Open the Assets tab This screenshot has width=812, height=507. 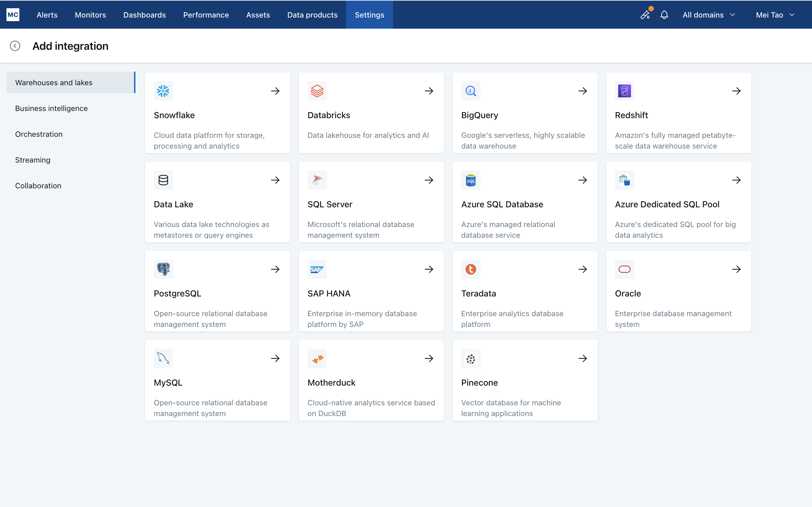click(258, 15)
